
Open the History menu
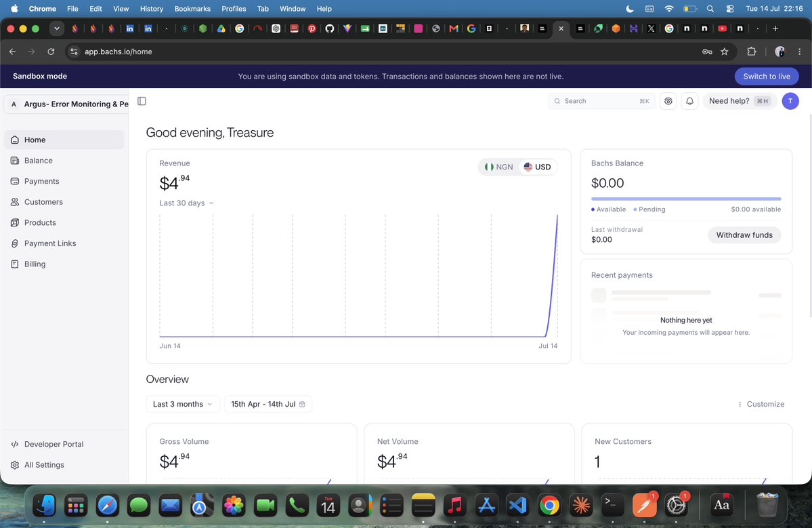pyautogui.click(x=151, y=9)
